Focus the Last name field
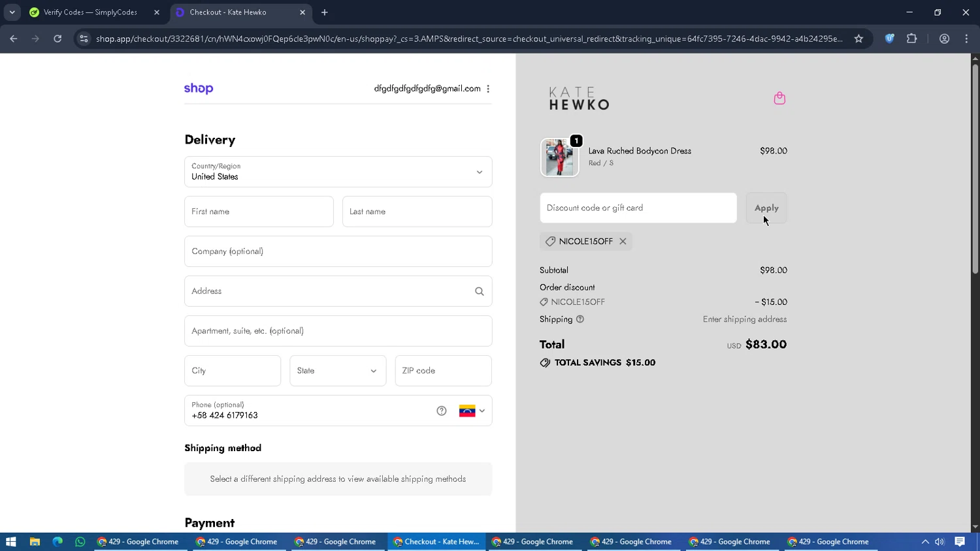 tap(417, 212)
